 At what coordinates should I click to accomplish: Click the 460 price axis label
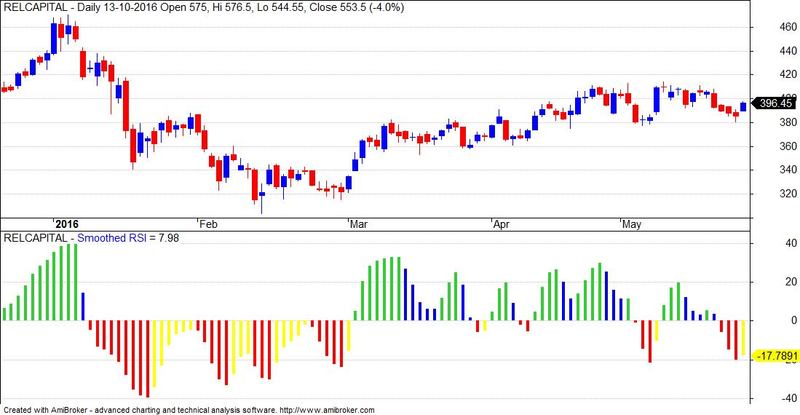point(786,27)
